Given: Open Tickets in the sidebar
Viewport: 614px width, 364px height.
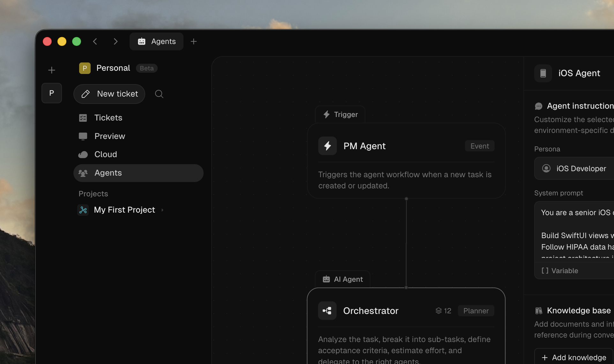Looking at the screenshot, I should [x=108, y=118].
